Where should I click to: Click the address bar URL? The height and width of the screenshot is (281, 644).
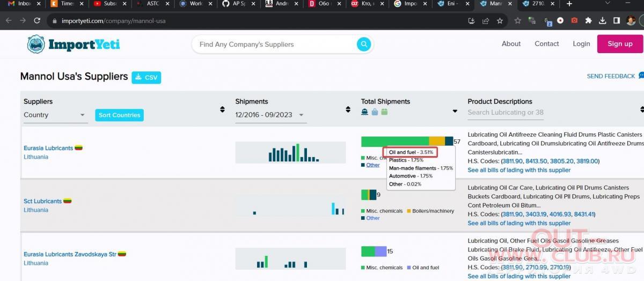[x=115, y=21]
